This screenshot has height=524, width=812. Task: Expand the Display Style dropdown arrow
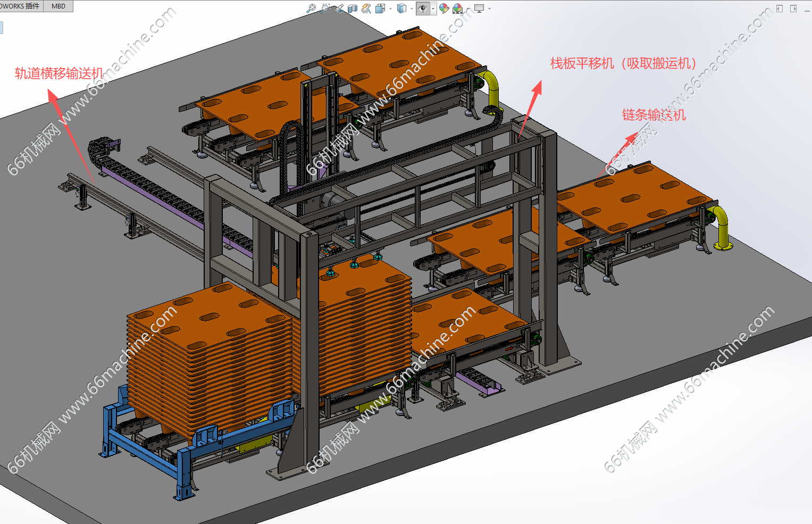tap(412, 9)
